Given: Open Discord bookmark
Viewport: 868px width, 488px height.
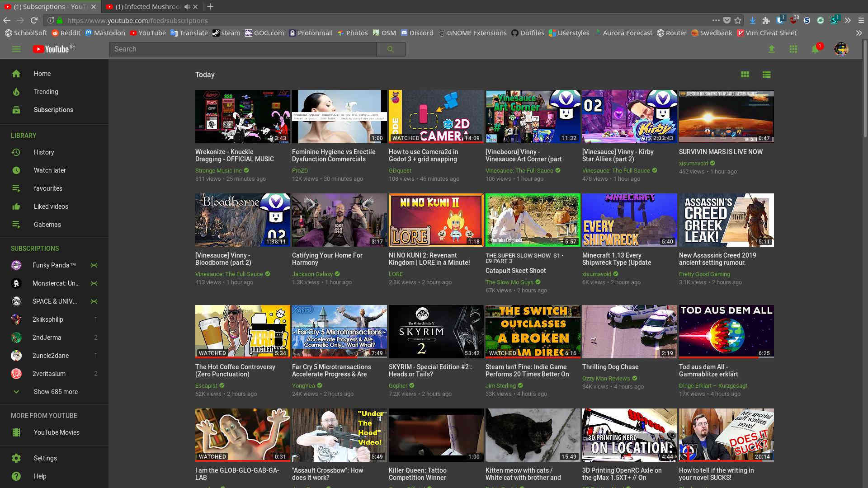Looking at the screenshot, I should [x=417, y=33].
